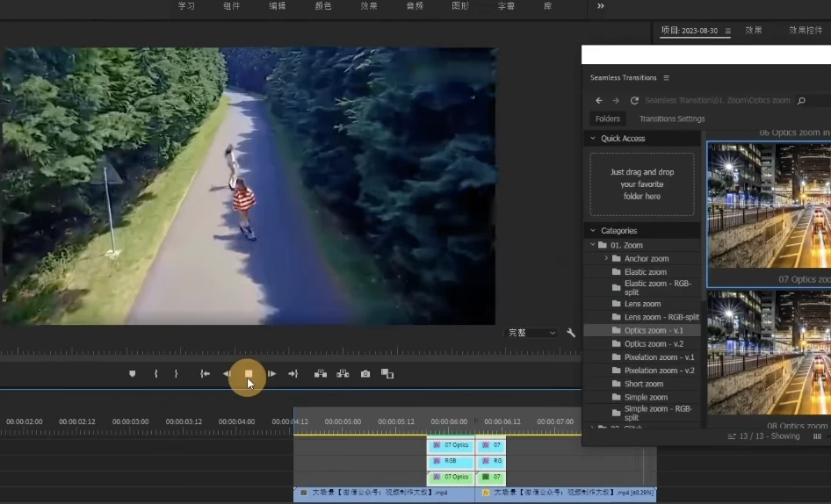Open the Seamless Transitions panel menu
Viewport: 831px width, 504px height.
[x=666, y=77]
